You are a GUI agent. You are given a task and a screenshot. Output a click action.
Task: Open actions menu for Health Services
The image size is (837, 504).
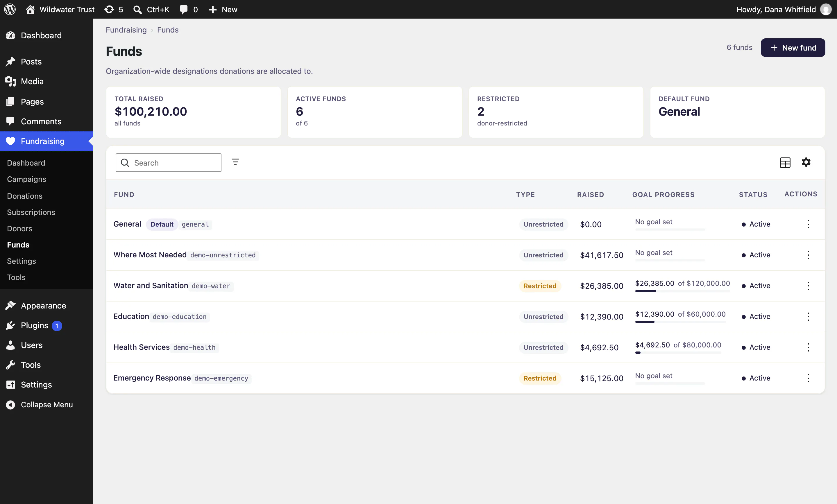tap(808, 347)
